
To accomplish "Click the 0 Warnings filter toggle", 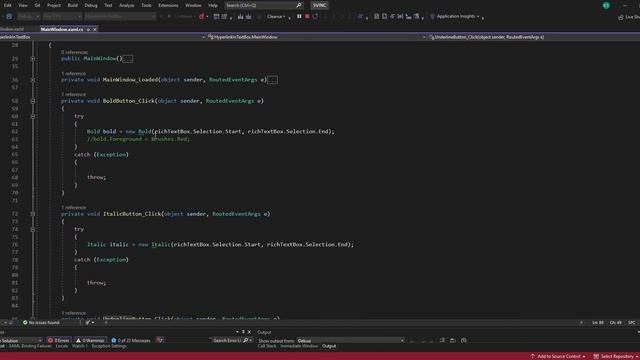I will pyautogui.click(x=90, y=340).
